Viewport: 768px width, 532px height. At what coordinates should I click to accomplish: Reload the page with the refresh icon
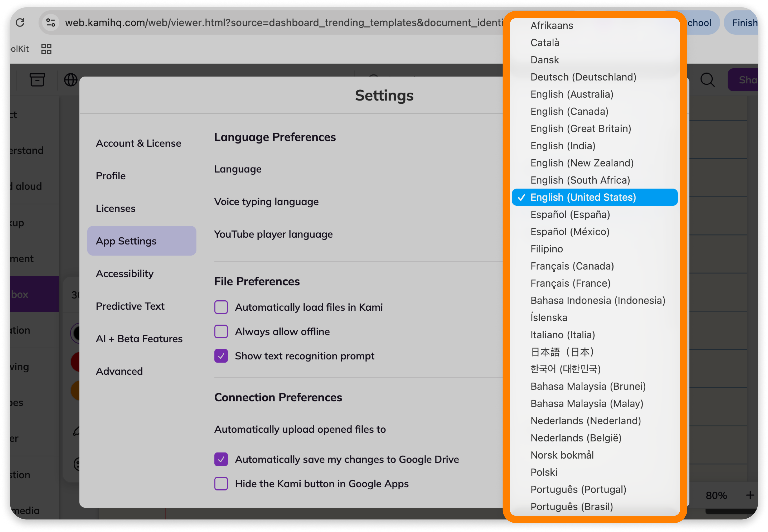point(20,23)
